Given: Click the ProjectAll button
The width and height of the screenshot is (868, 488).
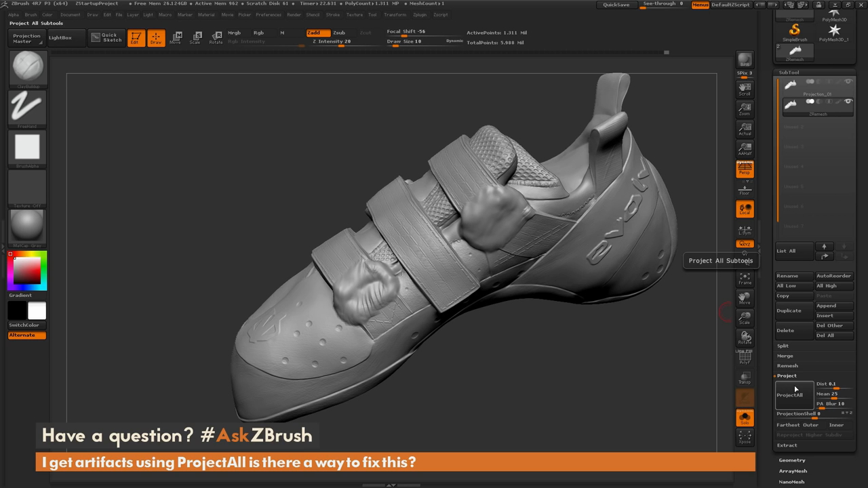Looking at the screenshot, I should (x=794, y=395).
